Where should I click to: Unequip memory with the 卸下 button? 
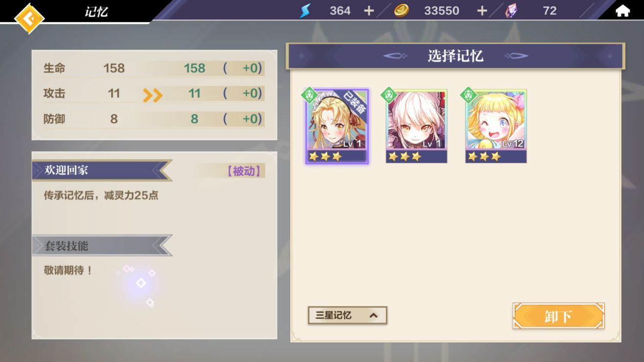(x=559, y=316)
